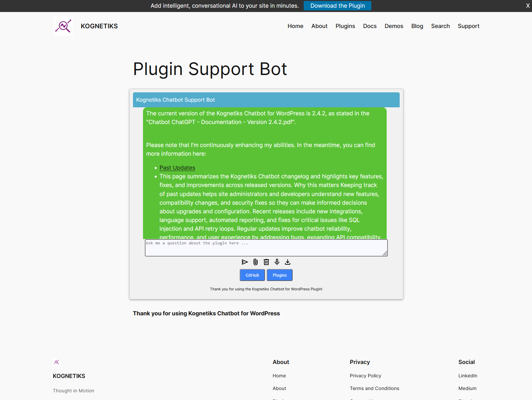Open the Search menu item
Image resolution: width=532 pixels, height=400 pixels.
[x=440, y=26]
